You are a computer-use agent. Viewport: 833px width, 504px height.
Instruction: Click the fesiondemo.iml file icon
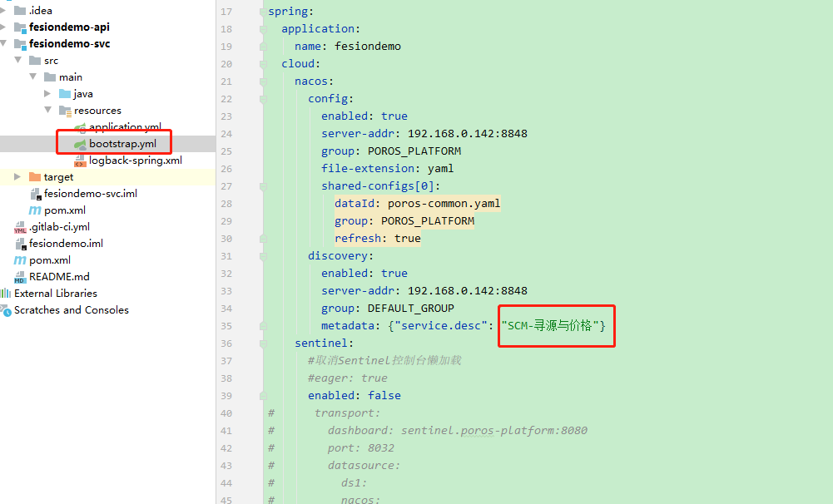(x=21, y=244)
